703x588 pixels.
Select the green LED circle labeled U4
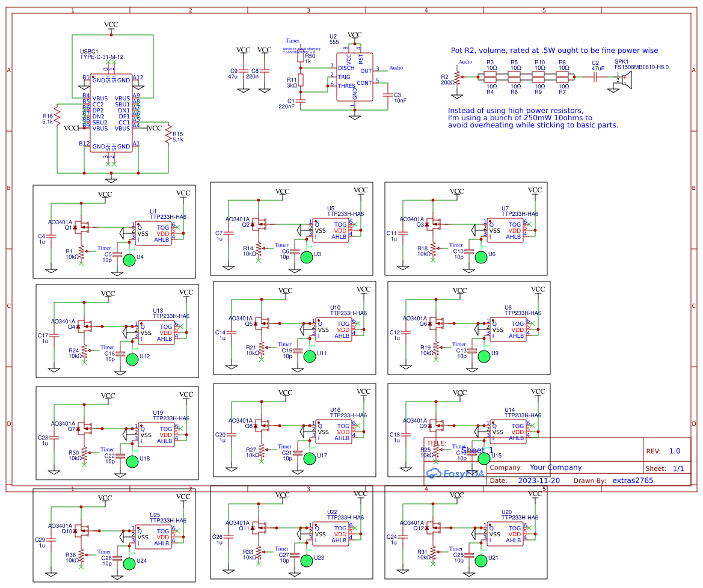coord(129,260)
